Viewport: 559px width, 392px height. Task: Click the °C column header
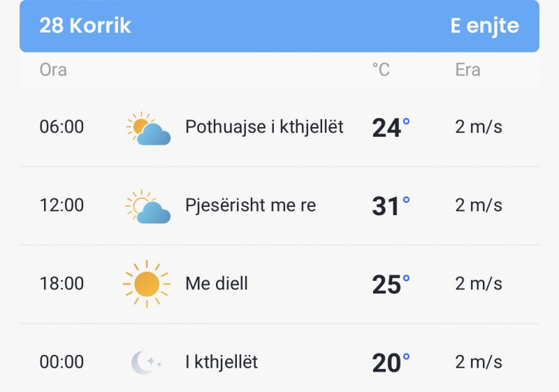tap(381, 69)
